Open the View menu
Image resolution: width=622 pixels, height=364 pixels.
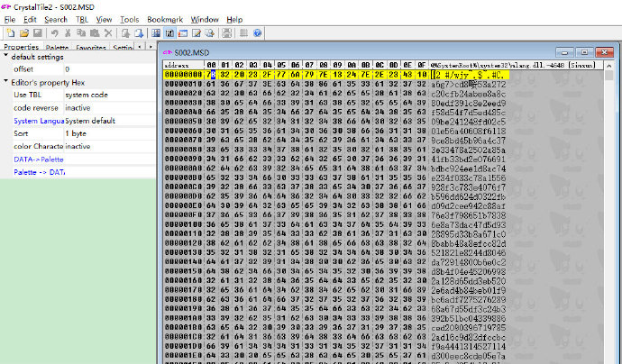click(x=104, y=20)
